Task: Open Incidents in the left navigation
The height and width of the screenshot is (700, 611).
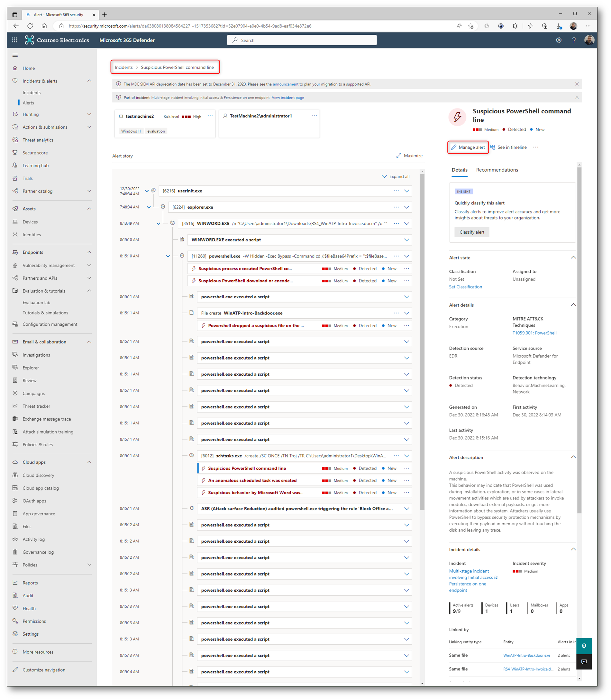Action: (x=32, y=92)
